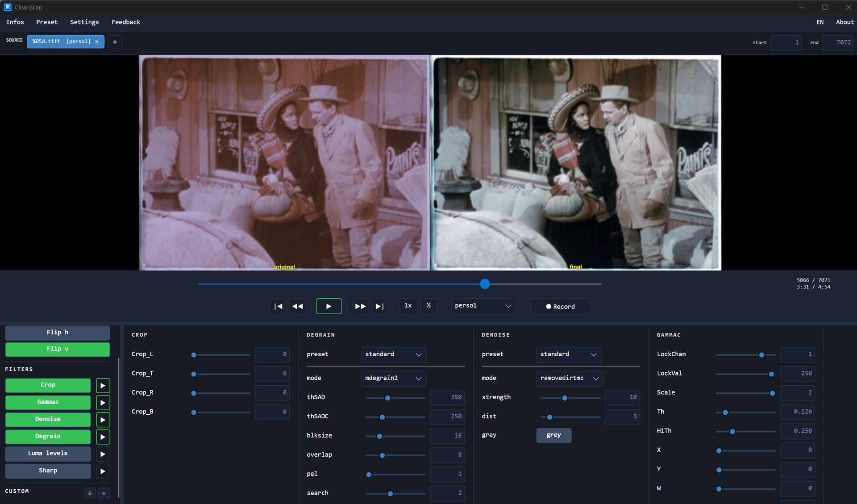
Task: Toggle the Flip v filter
Action: click(x=58, y=349)
